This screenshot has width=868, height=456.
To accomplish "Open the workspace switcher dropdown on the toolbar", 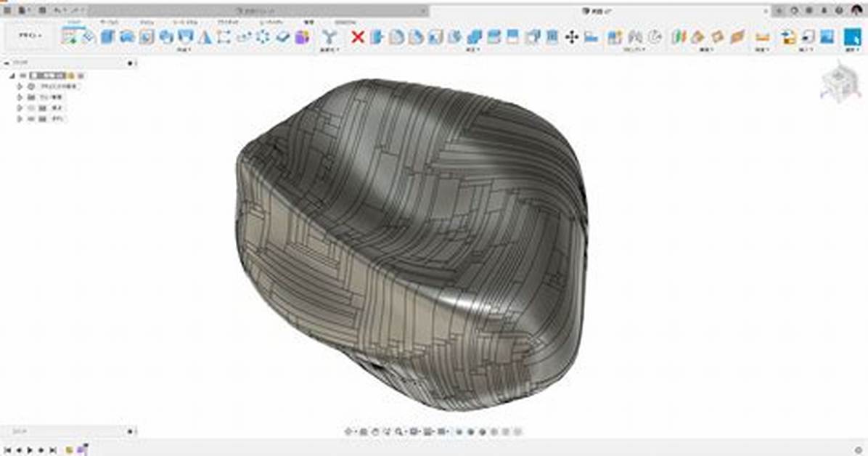I will click(x=30, y=36).
